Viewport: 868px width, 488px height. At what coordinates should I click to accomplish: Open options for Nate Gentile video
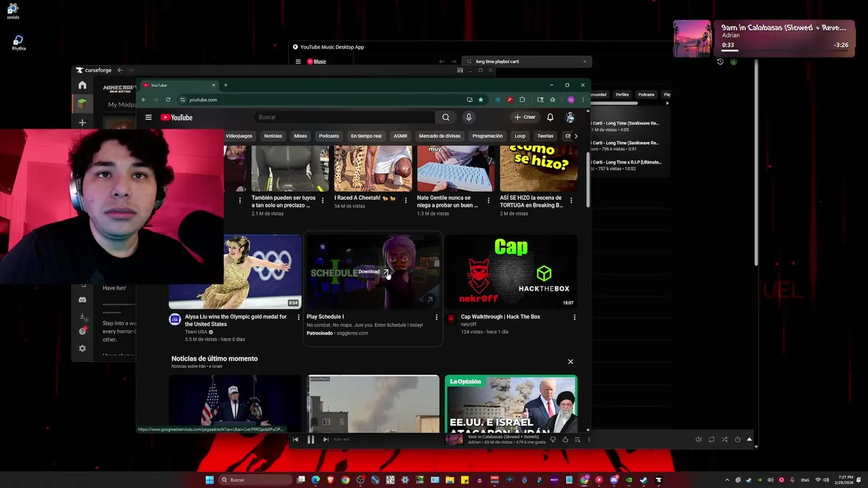click(488, 201)
